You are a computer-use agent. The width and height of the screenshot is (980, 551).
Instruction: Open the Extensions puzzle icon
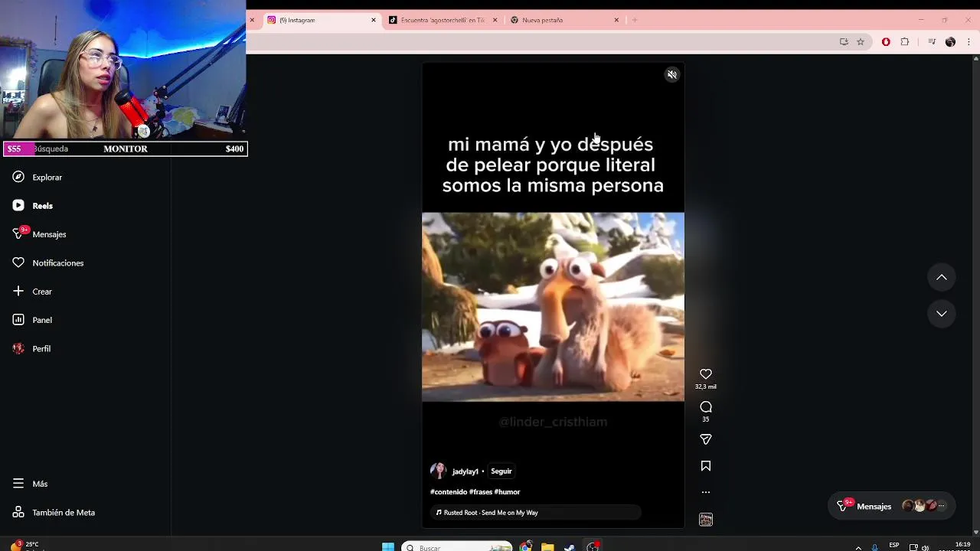[x=905, y=42]
